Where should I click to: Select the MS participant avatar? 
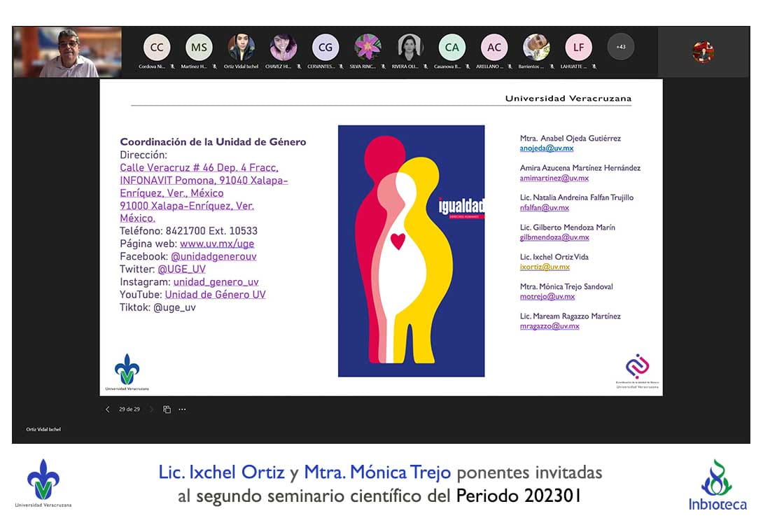[199, 48]
